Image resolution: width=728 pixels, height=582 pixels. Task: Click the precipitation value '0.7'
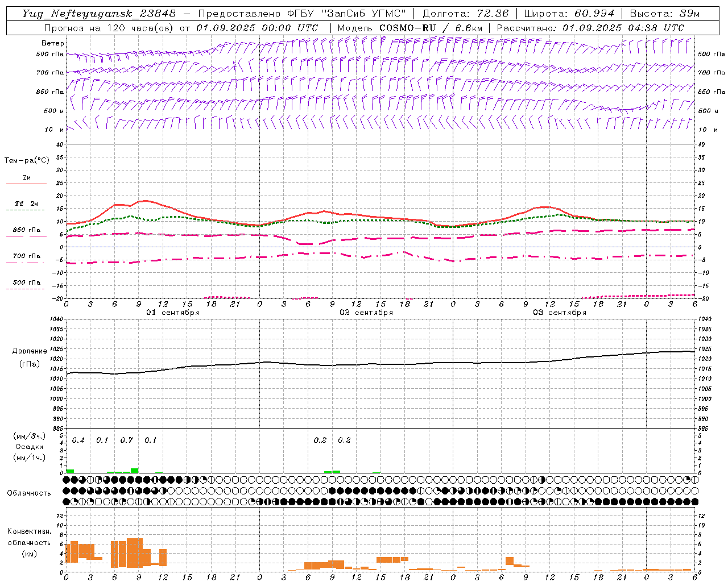click(x=126, y=440)
